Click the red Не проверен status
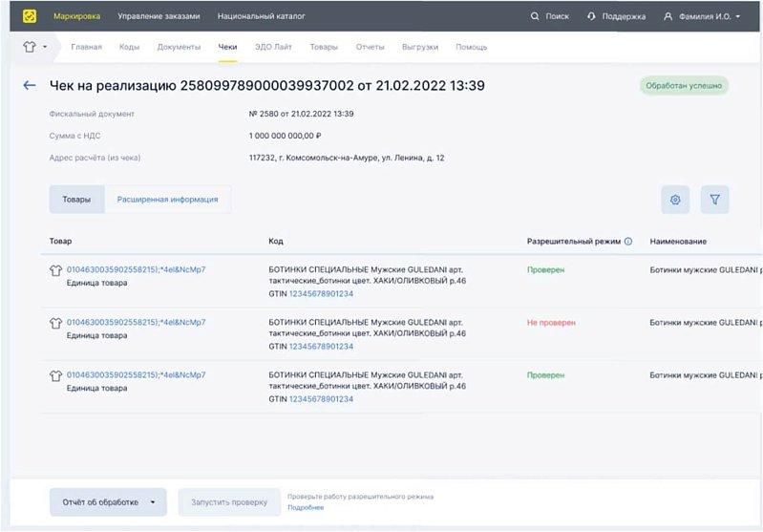 [551, 322]
